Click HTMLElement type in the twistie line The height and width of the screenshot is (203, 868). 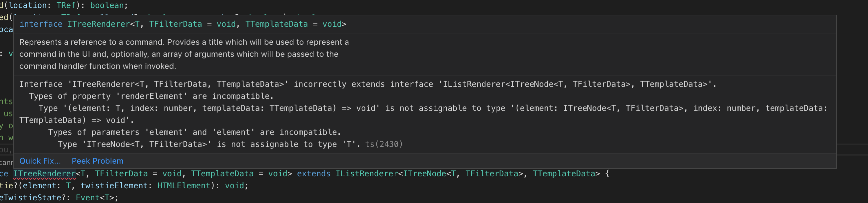pyautogui.click(x=184, y=185)
